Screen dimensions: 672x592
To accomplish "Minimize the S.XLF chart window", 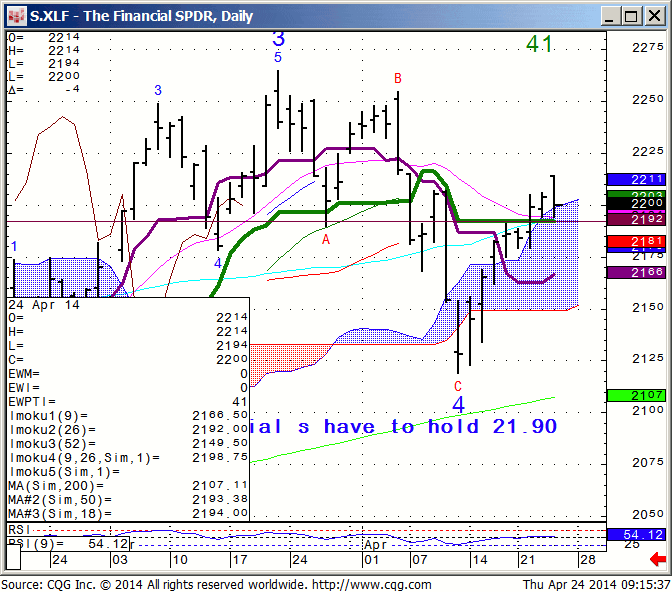I will (609, 16).
